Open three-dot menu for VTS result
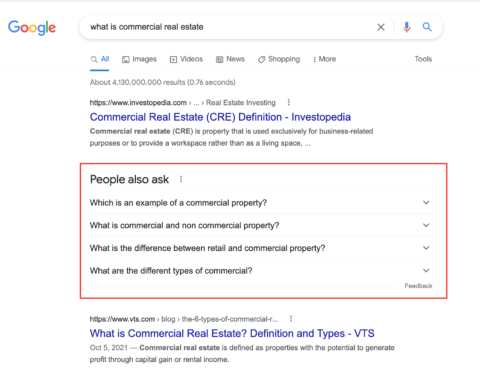Screen dimensions: 480x381 [x=291, y=319]
